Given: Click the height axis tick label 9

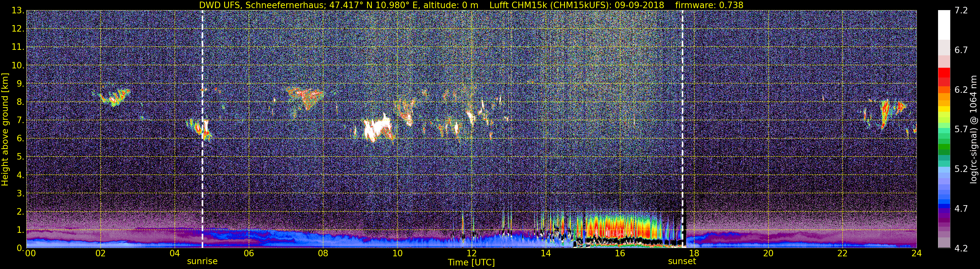Looking at the screenshot, I should click(20, 84).
